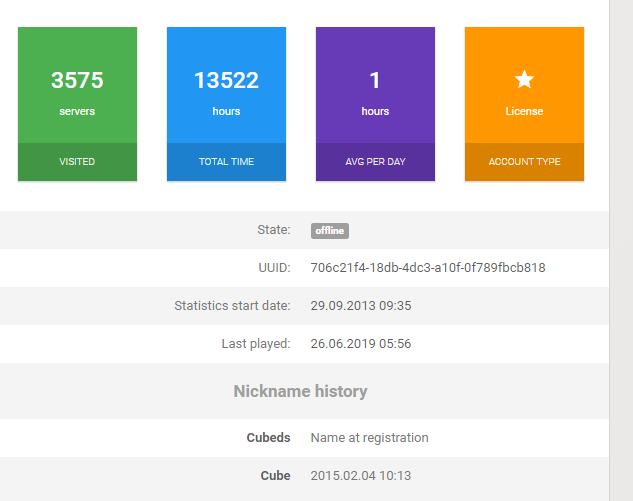The height and width of the screenshot is (501, 633).
Task: Click the UUID value text
Action: (x=428, y=268)
